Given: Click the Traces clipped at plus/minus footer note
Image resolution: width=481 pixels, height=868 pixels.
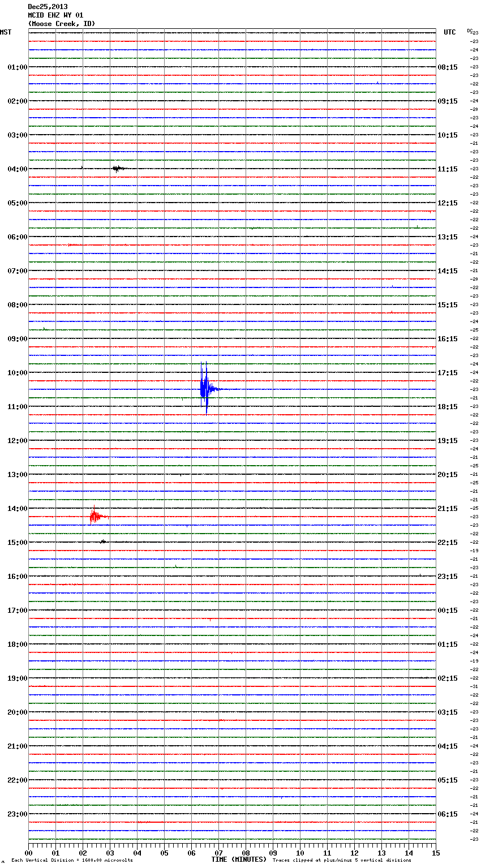Looking at the screenshot, I should tap(342, 861).
